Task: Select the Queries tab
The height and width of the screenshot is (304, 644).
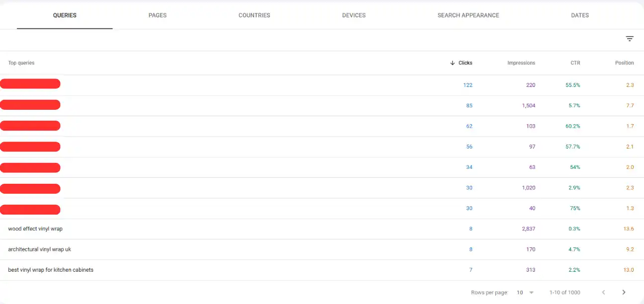Action: point(65,15)
